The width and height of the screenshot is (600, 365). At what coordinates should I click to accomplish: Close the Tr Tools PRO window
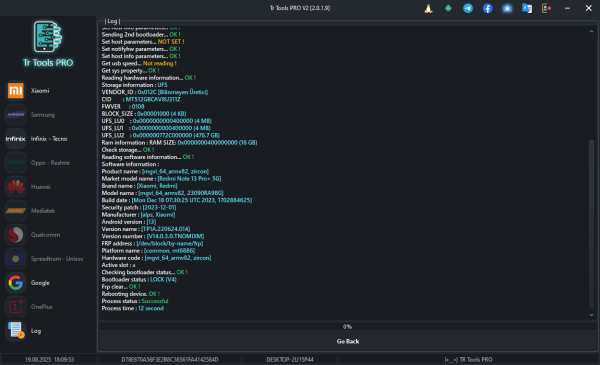point(589,8)
